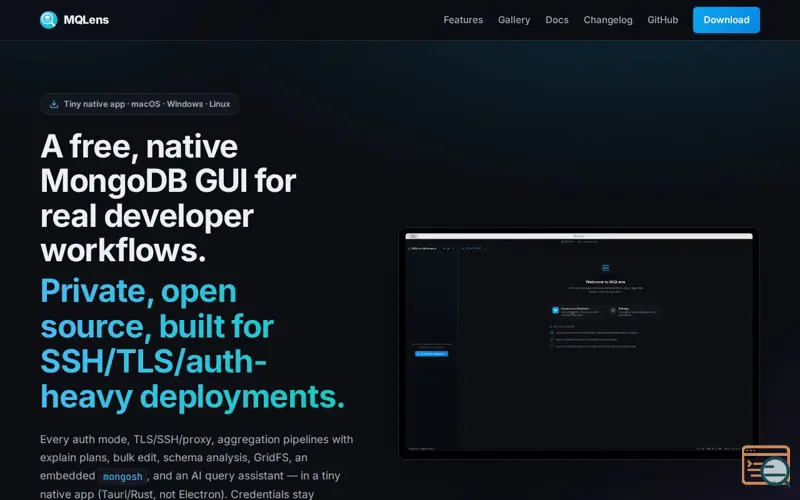Viewport: 800px width, 500px height.
Task: Click the Settings card in preview window
Action: [635, 311]
